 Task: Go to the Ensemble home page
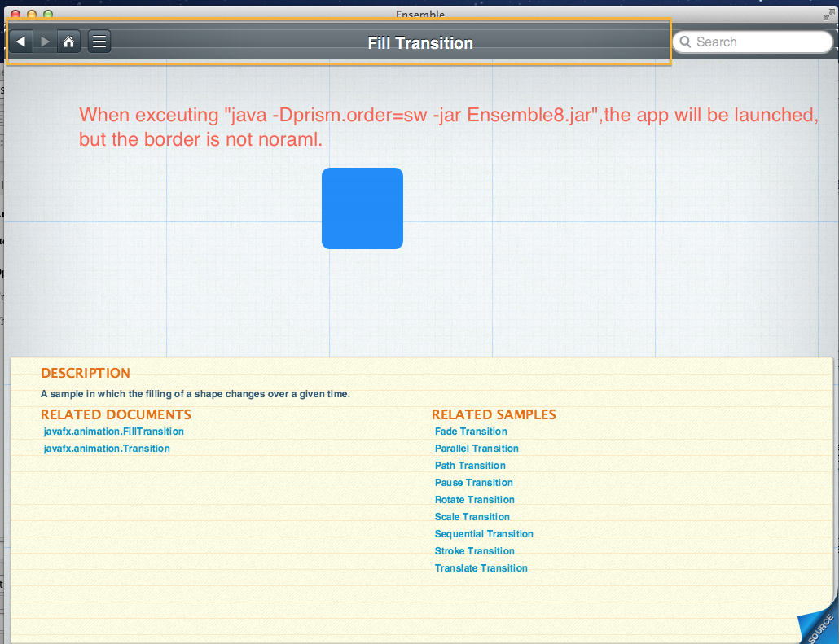tap(69, 42)
